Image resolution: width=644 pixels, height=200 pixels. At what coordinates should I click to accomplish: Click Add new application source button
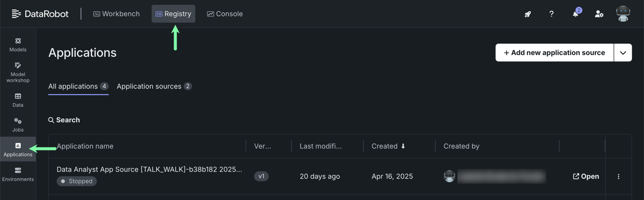(554, 52)
